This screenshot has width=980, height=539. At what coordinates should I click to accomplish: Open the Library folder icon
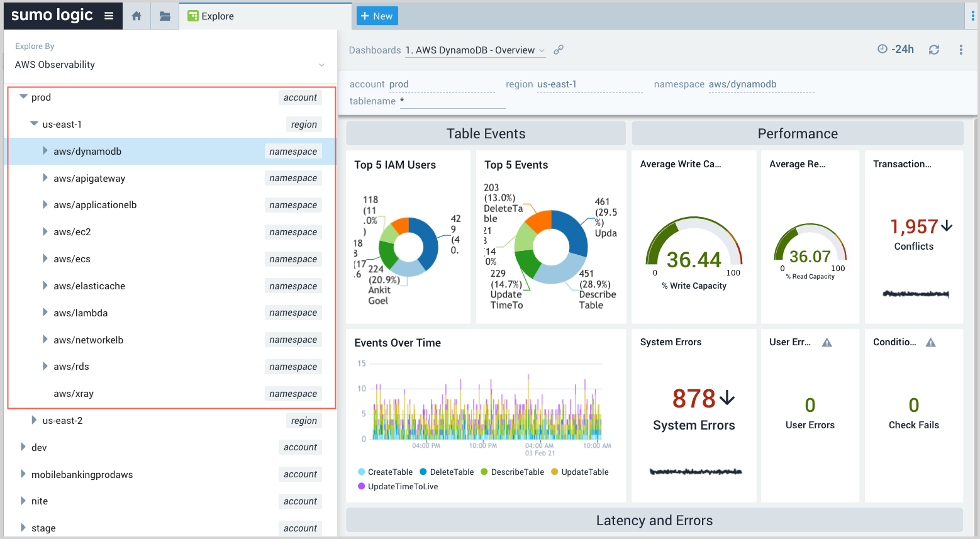pos(165,16)
